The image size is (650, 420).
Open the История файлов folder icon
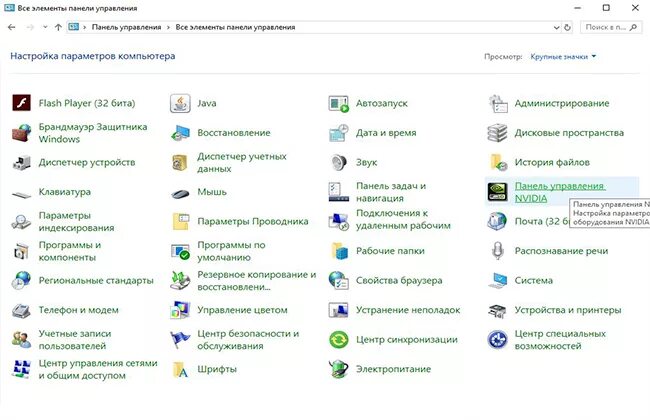[497, 162]
